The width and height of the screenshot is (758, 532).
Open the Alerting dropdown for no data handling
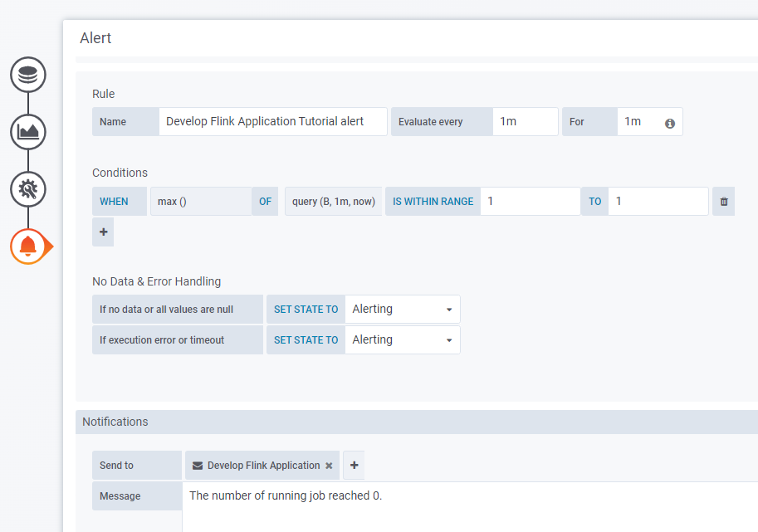pyautogui.click(x=403, y=309)
